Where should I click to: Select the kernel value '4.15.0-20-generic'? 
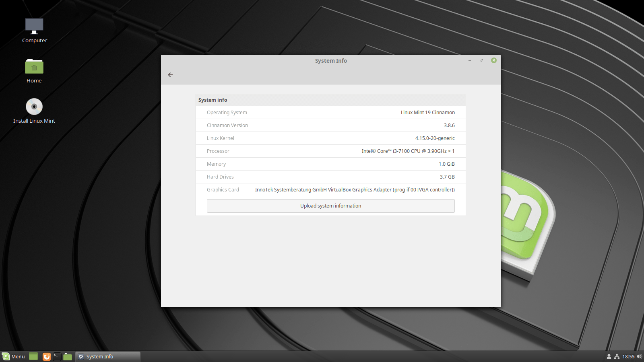[435, 138]
